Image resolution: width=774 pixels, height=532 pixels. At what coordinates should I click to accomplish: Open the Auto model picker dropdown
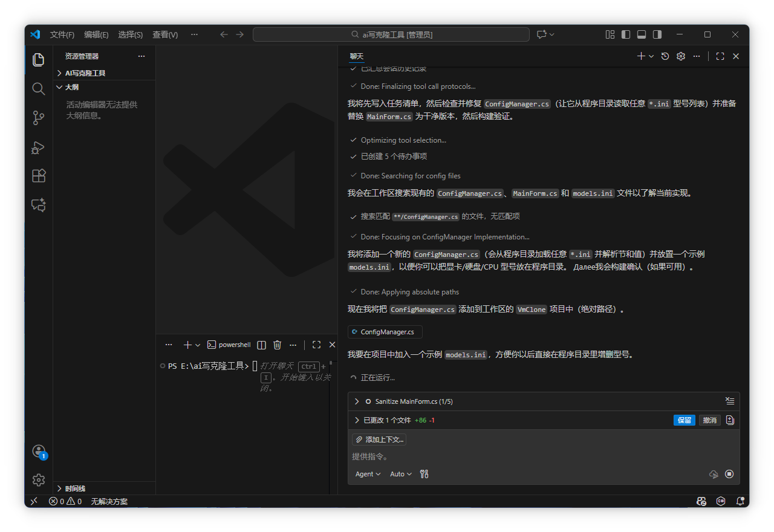point(400,474)
